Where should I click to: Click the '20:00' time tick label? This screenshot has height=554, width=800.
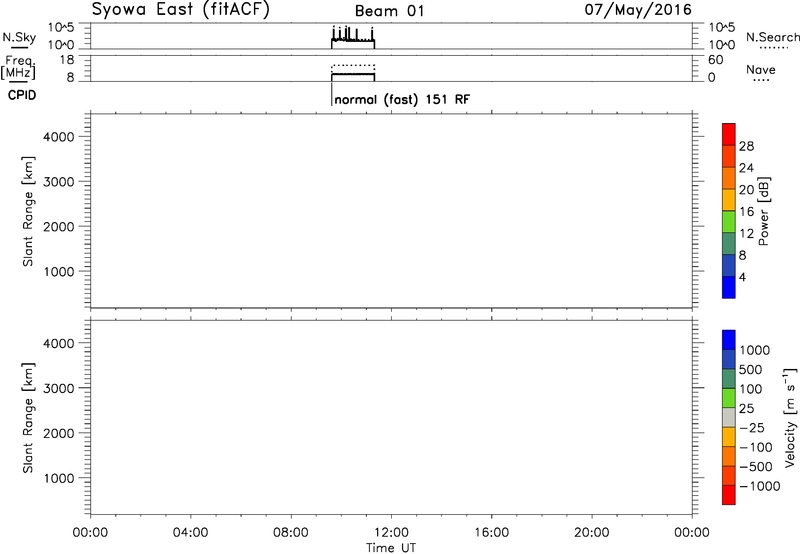pyautogui.click(x=591, y=533)
